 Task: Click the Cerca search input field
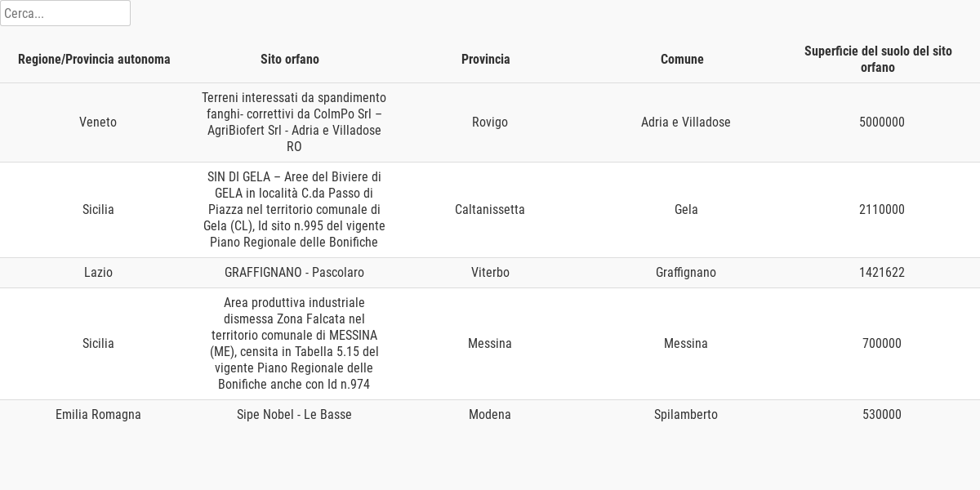(x=65, y=13)
